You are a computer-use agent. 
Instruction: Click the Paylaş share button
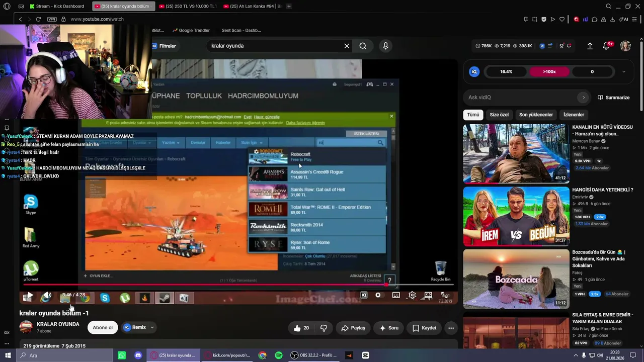(x=353, y=328)
